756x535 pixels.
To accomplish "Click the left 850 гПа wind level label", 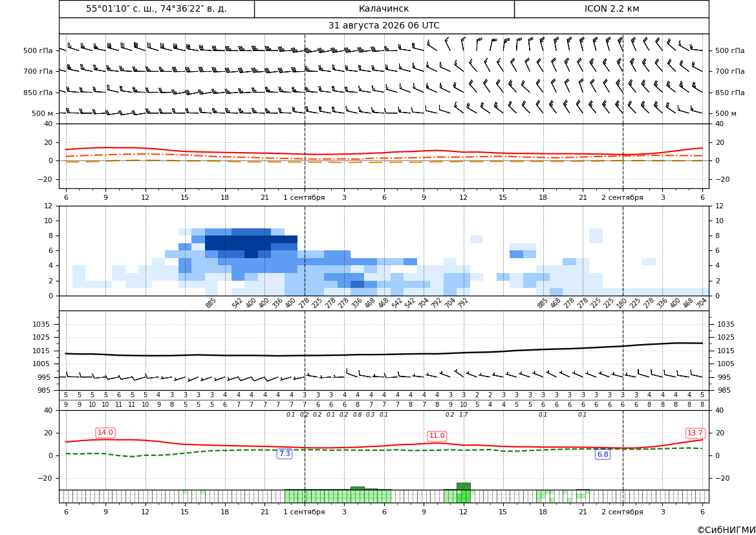I will click(x=38, y=92).
